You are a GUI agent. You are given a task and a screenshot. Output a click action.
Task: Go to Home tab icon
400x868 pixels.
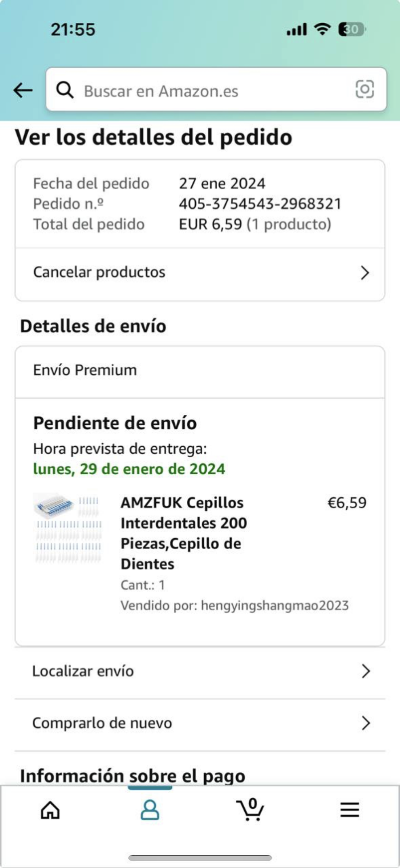tap(50, 810)
